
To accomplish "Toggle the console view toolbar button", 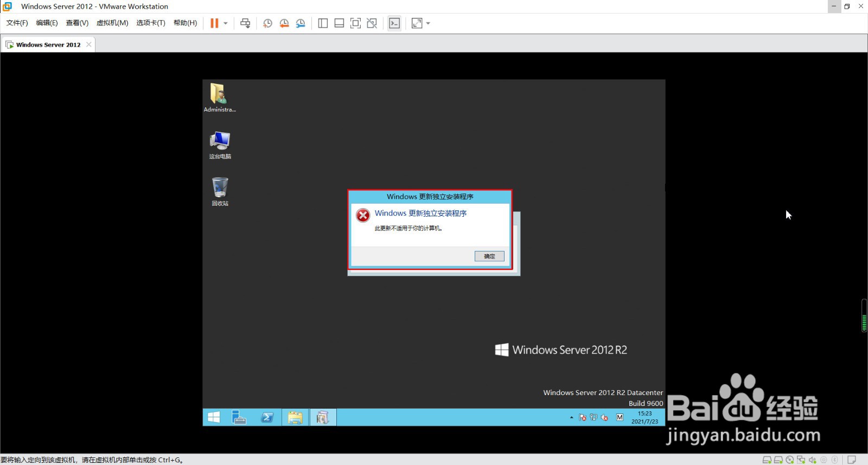I will pos(394,23).
